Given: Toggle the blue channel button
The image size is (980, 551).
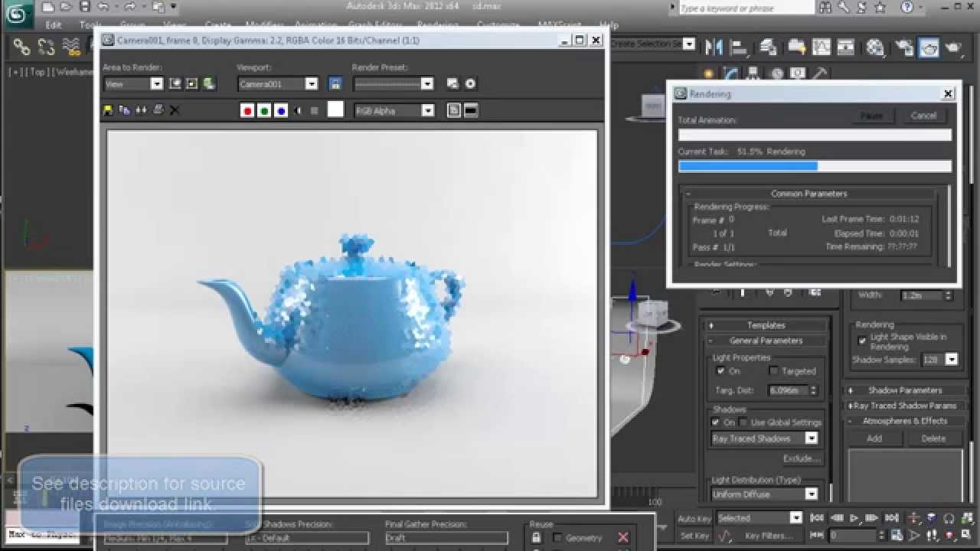Looking at the screenshot, I should coord(281,110).
